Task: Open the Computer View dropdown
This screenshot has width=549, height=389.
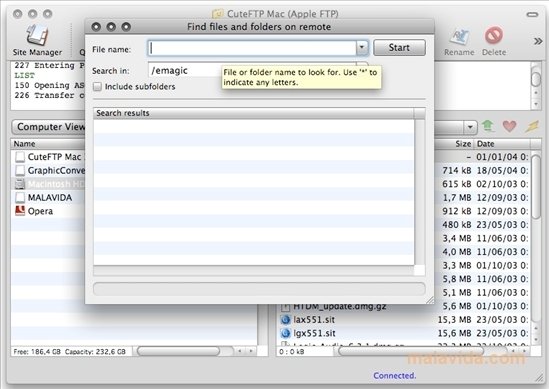Action: (48, 127)
